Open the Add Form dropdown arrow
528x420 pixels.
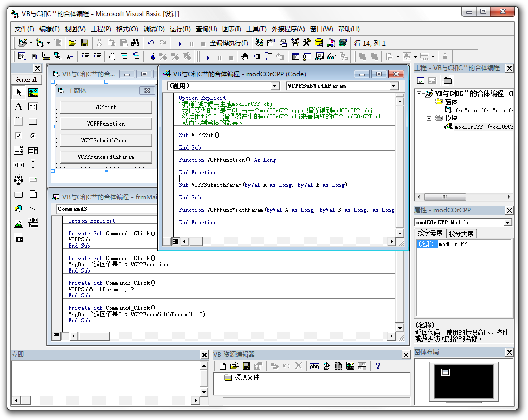tap(48, 43)
